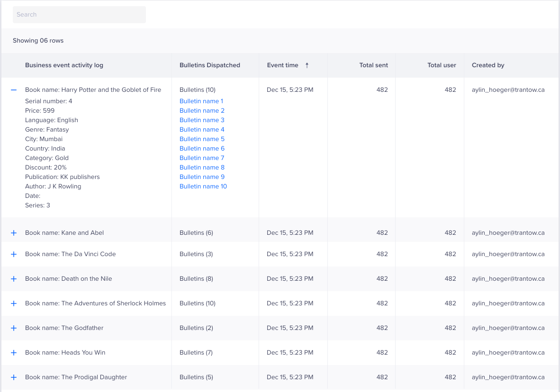This screenshot has width=560, height=392.
Task: Open Bulletin name 1 link
Action: coord(201,101)
